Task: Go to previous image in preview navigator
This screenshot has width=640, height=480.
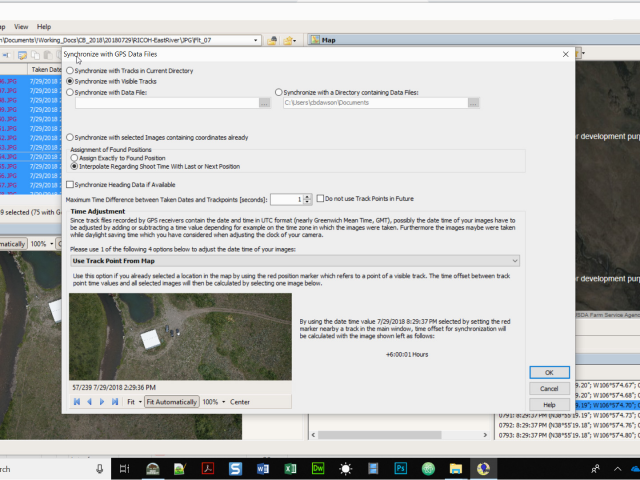Action: click(89, 402)
